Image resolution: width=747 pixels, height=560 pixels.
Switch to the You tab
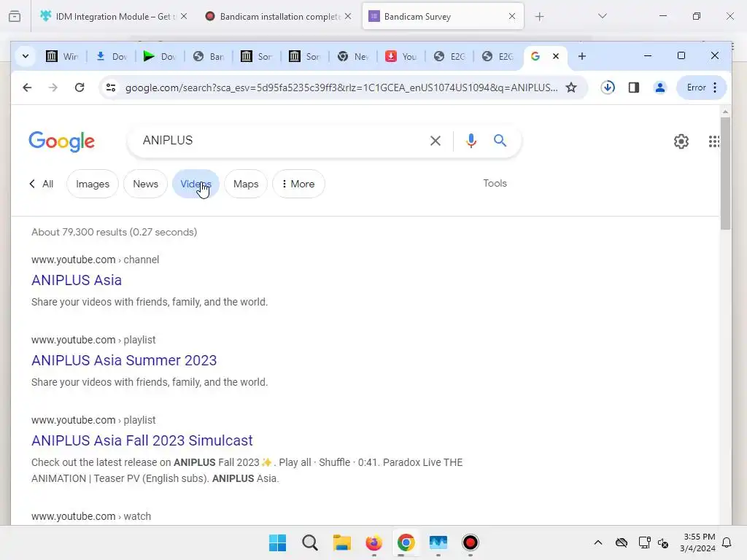click(x=401, y=56)
